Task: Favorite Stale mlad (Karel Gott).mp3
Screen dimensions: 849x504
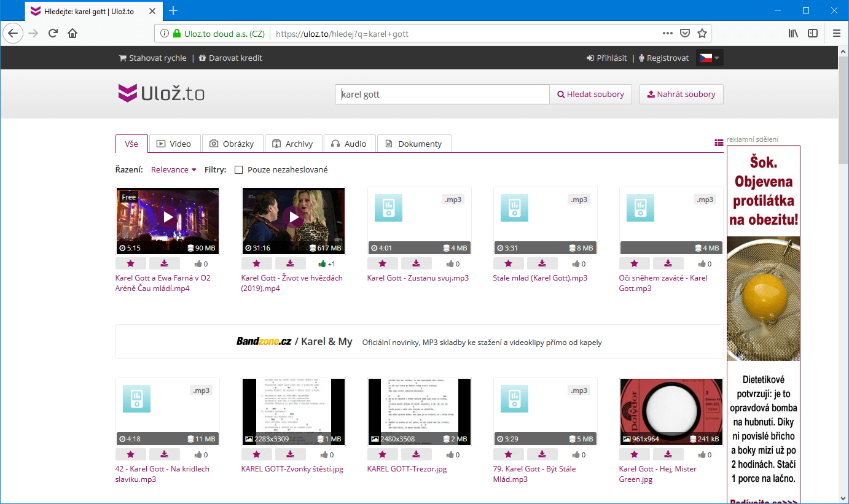Action: pos(509,263)
